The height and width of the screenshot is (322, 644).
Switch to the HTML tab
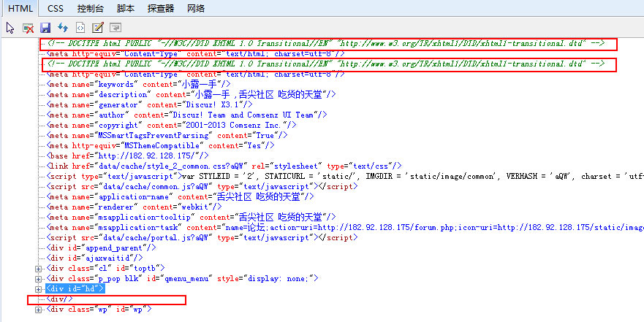pos(20,9)
